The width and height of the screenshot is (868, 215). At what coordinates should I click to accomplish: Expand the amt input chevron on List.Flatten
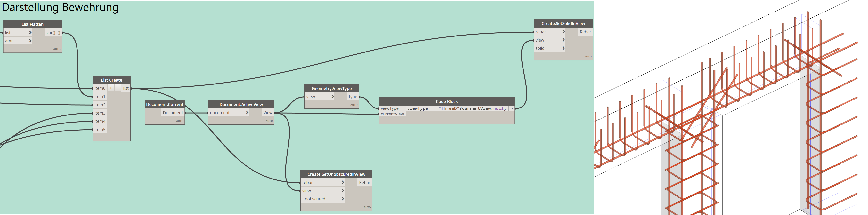[30, 41]
